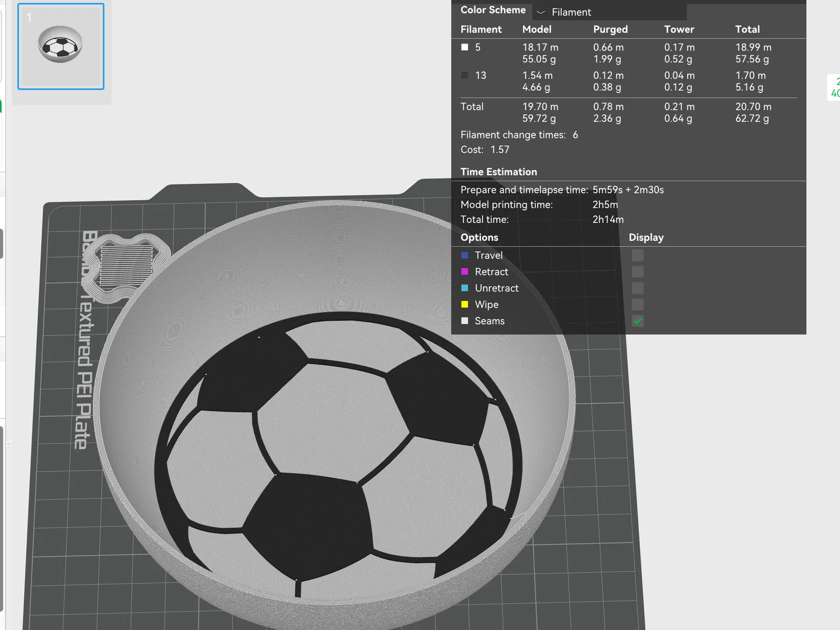Click the Seams white legend square
Image resolution: width=840 pixels, height=630 pixels.
465,321
